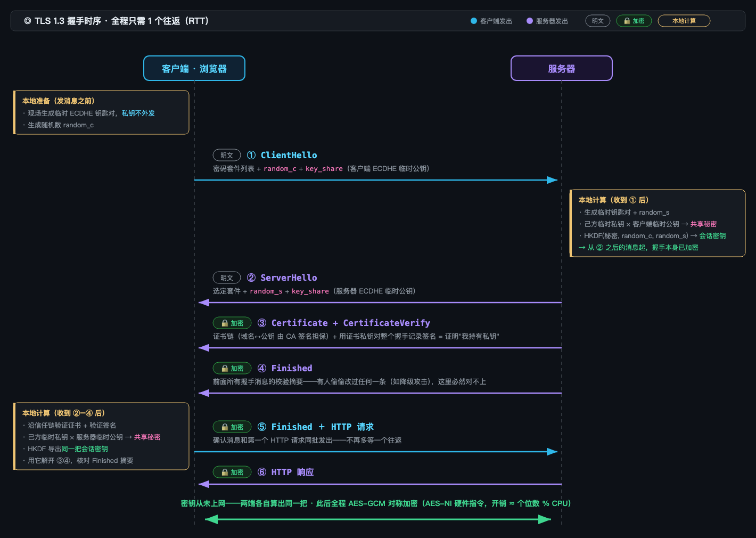Image resolution: width=756 pixels, height=538 pixels.
Task: Click the 明文 badge beside ClientHello
Action: [227, 155]
